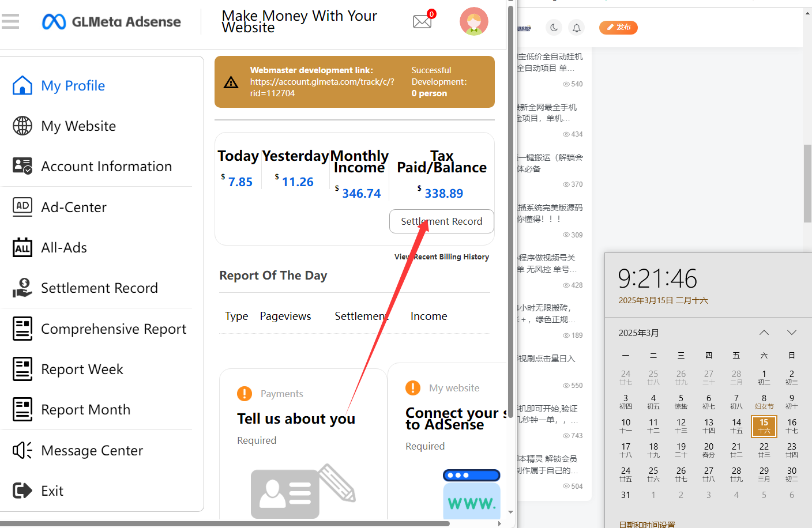Image resolution: width=812 pixels, height=528 pixels.
Task: Click the 2025年3月 month header
Action: 639,333
